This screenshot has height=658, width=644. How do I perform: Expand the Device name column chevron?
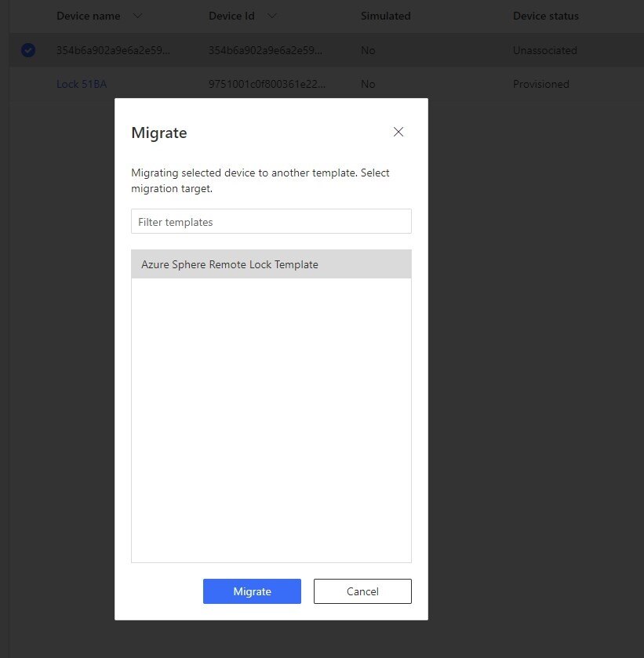(x=137, y=16)
